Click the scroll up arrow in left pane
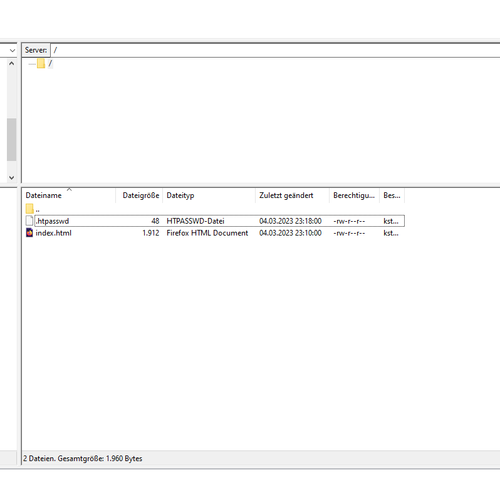 pos(12,63)
